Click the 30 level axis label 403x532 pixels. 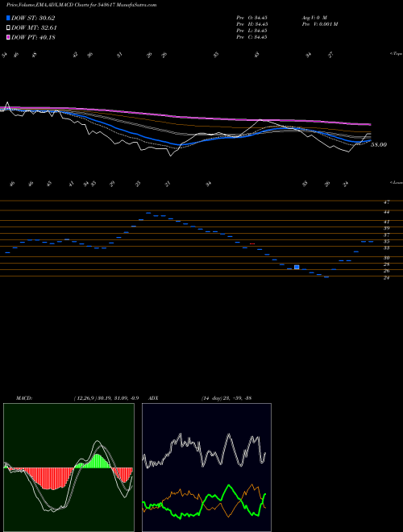click(386, 258)
